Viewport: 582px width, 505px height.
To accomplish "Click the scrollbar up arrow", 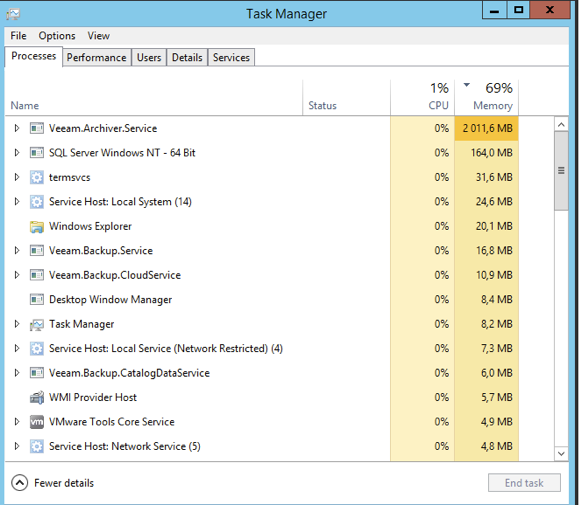I will (561, 125).
